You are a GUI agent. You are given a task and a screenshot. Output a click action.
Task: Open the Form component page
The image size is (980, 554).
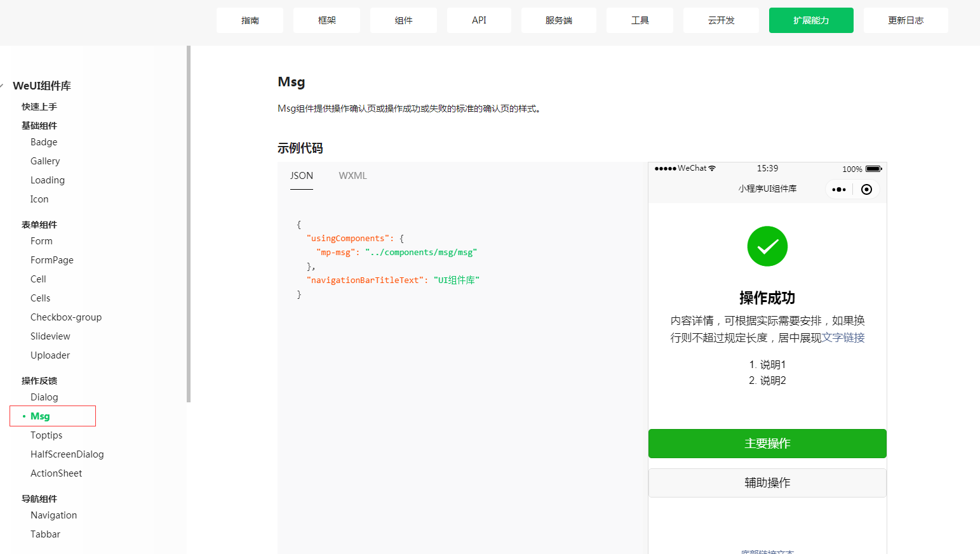click(x=41, y=241)
